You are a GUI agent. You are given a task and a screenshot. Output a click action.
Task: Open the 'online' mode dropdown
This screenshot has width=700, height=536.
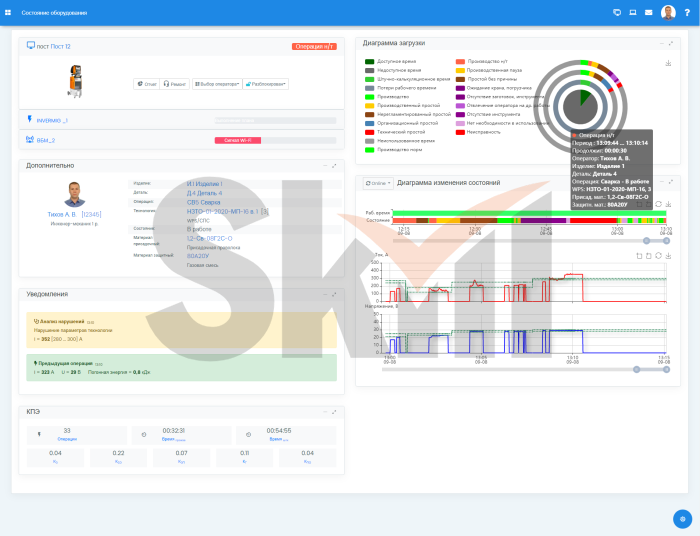378,183
